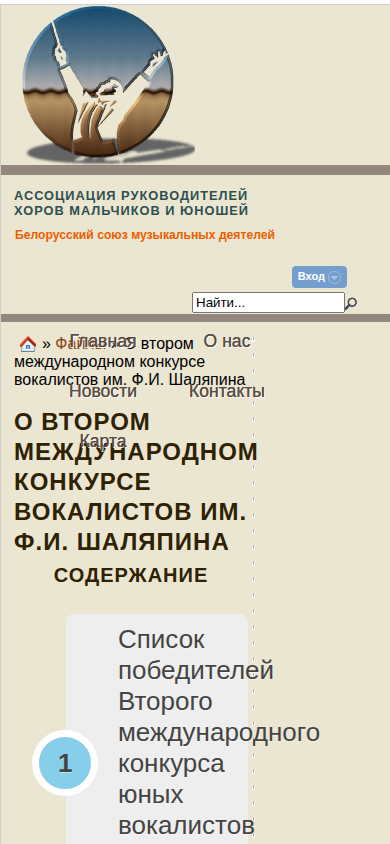
Task: Go to the Новости menu item
Action: click(x=103, y=391)
